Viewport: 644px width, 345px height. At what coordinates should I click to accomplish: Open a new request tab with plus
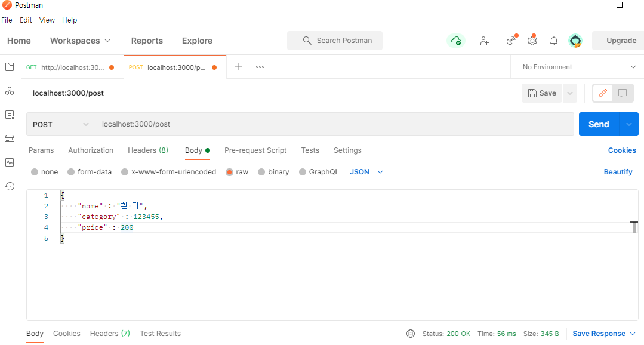239,67
